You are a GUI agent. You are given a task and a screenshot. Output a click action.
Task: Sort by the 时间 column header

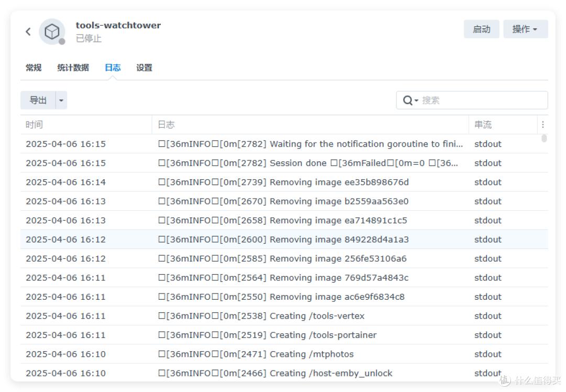[x=86, y=125]
